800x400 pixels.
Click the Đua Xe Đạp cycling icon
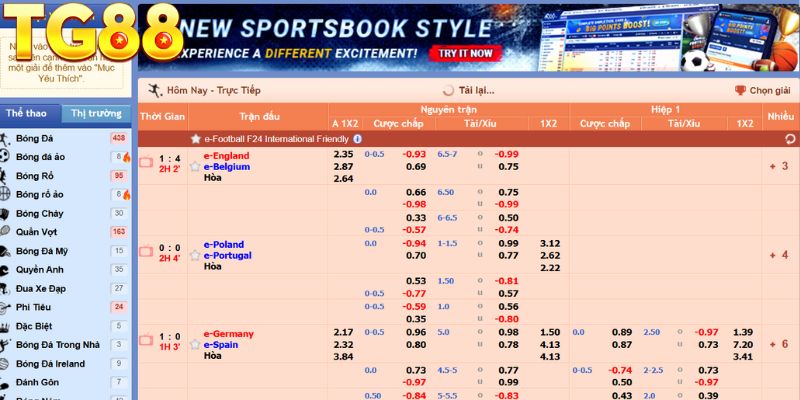click(5, 289)
